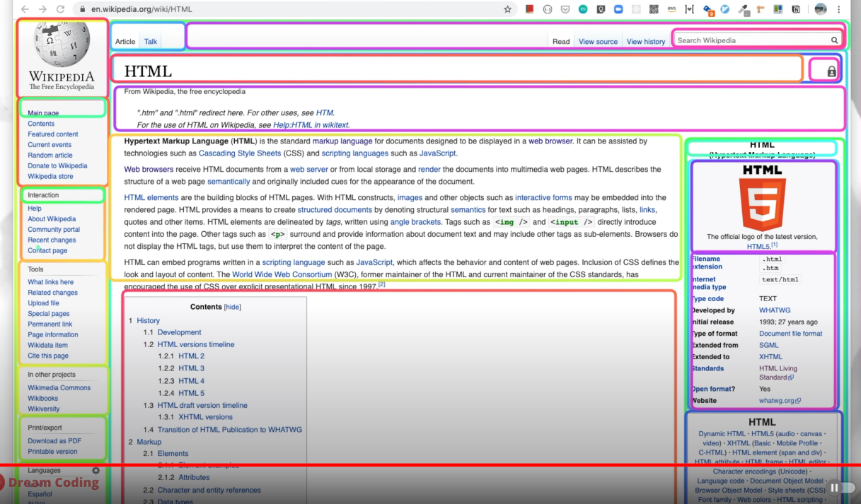The image size is (861, 504).
Task: Click the lightbulb extension icon
Action: 601,9
